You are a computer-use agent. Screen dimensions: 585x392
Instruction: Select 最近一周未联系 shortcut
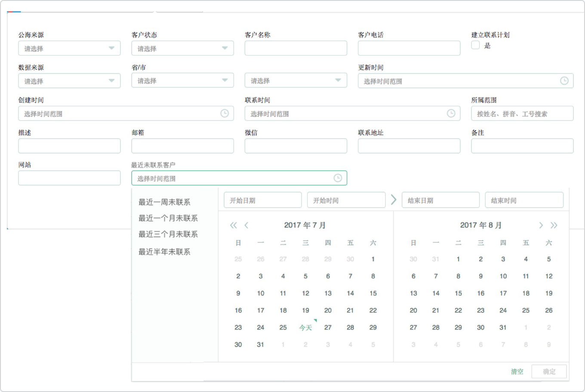pyautogui.click(x=164, y=202)
